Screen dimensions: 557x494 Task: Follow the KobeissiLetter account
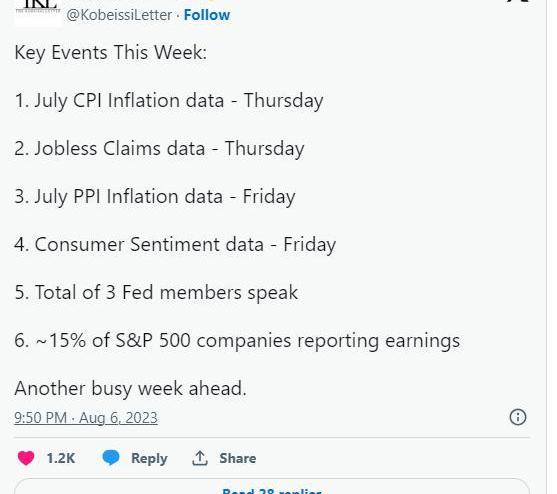click(x=207, y=15)
